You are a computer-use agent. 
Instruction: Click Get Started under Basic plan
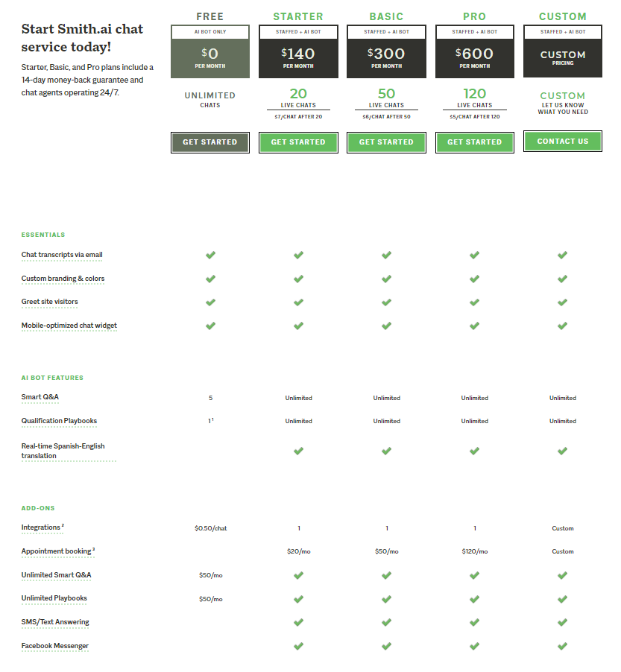point(386,142)
